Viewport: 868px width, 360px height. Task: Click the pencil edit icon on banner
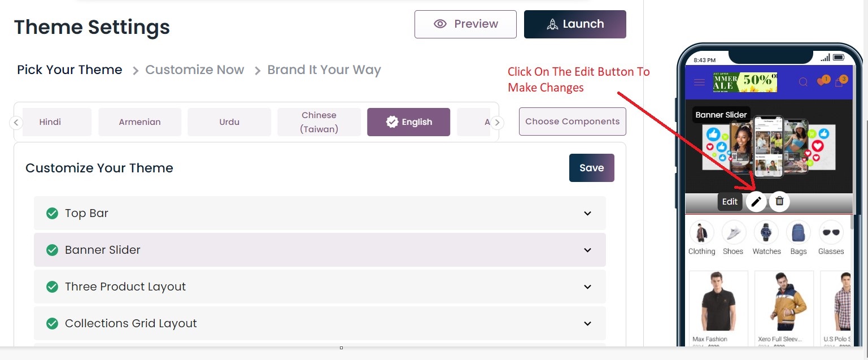(x=756, y=201)
